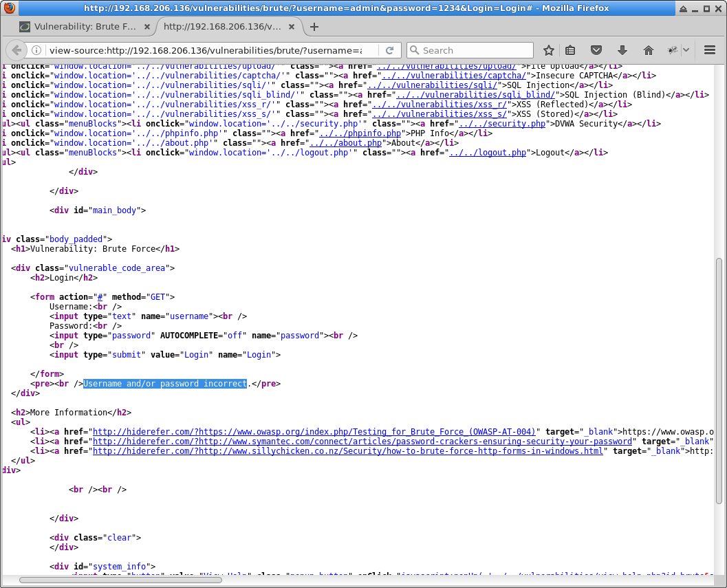727x588 pixels.
Task: Bookmark this page with the star icon
Action: click(x=548, y=50)
